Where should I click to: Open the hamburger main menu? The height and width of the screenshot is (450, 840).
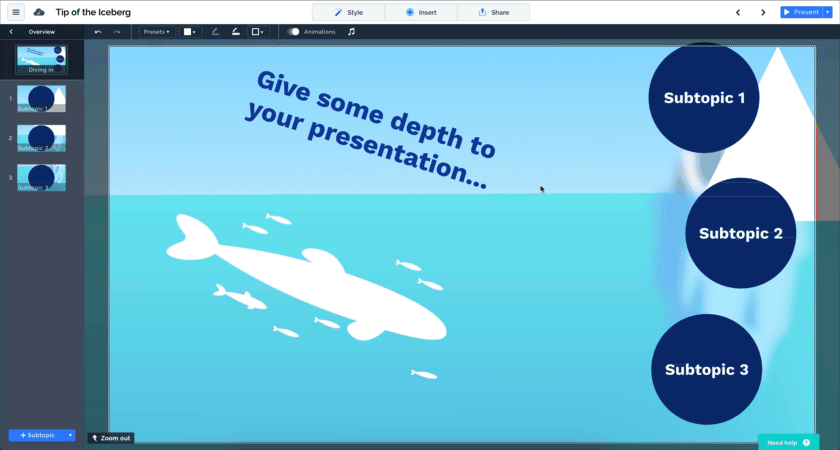coord(16,12)
